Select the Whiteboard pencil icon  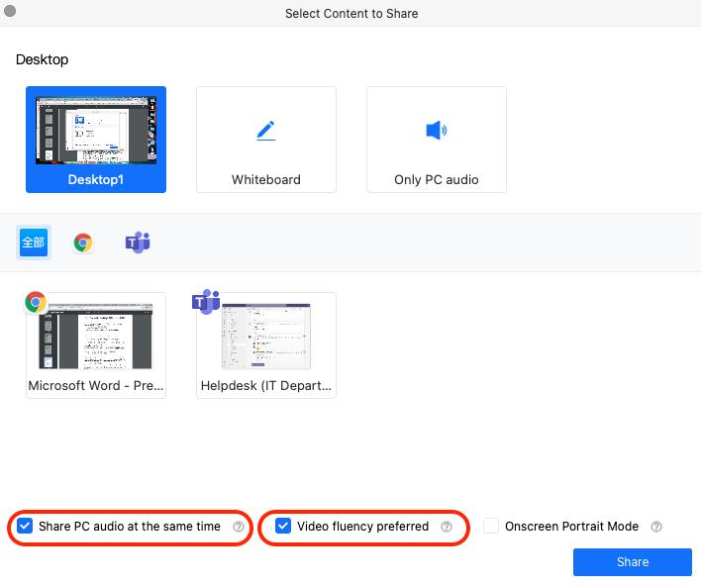pyautogui.click(x=265, y=131)
